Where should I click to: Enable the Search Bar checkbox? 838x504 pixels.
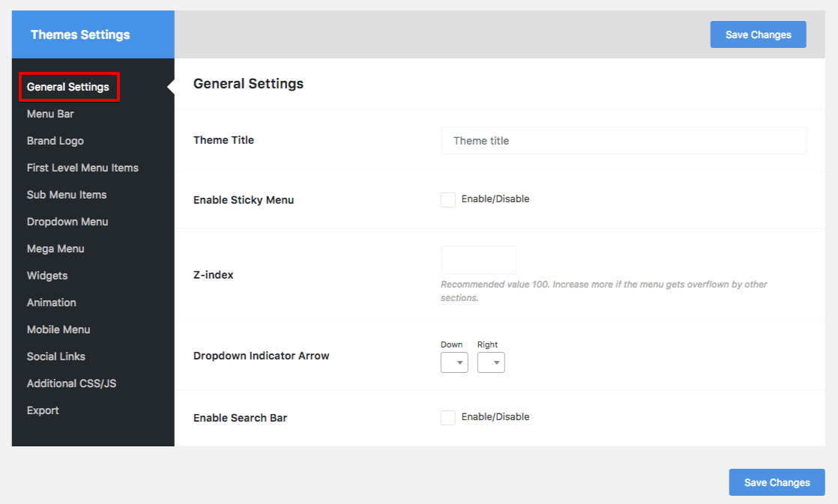coord(447,417)
